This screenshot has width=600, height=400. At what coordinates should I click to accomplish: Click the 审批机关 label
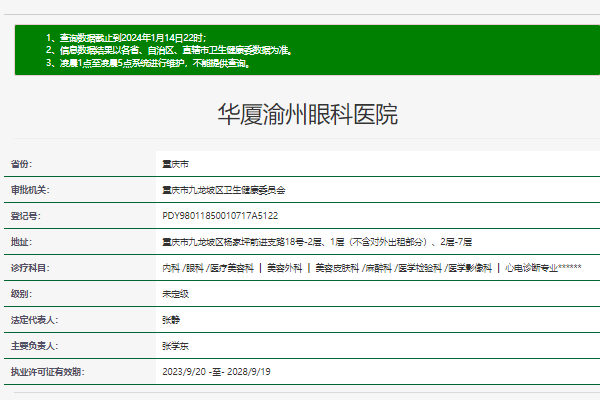30,190
